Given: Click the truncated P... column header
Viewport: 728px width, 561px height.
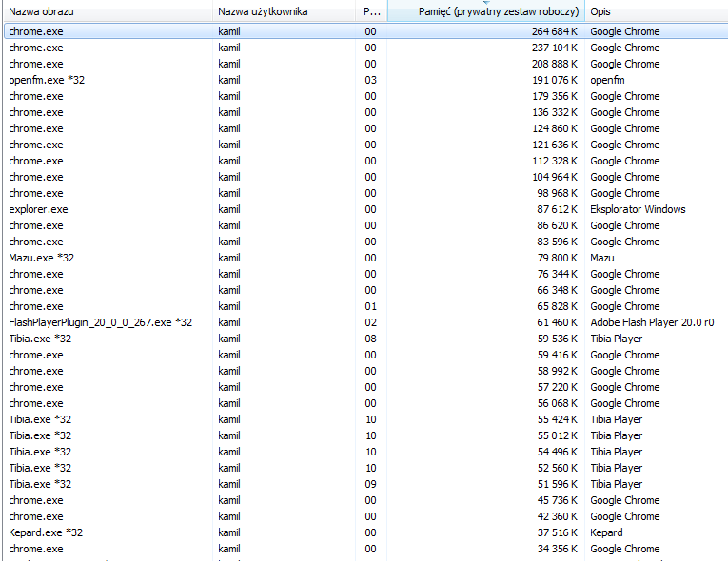Looking at the screenshot, I should (x=371, y=11).
